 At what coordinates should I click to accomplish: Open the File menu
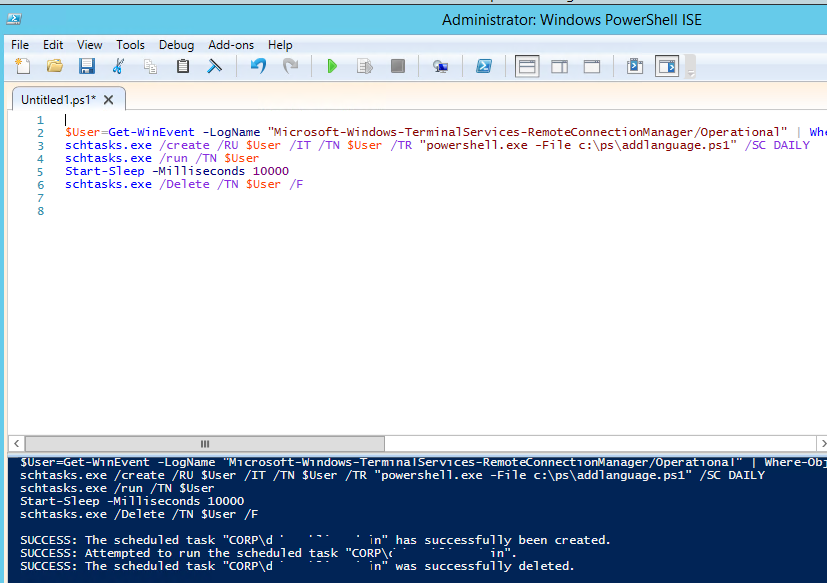click(x=20, y=45)
